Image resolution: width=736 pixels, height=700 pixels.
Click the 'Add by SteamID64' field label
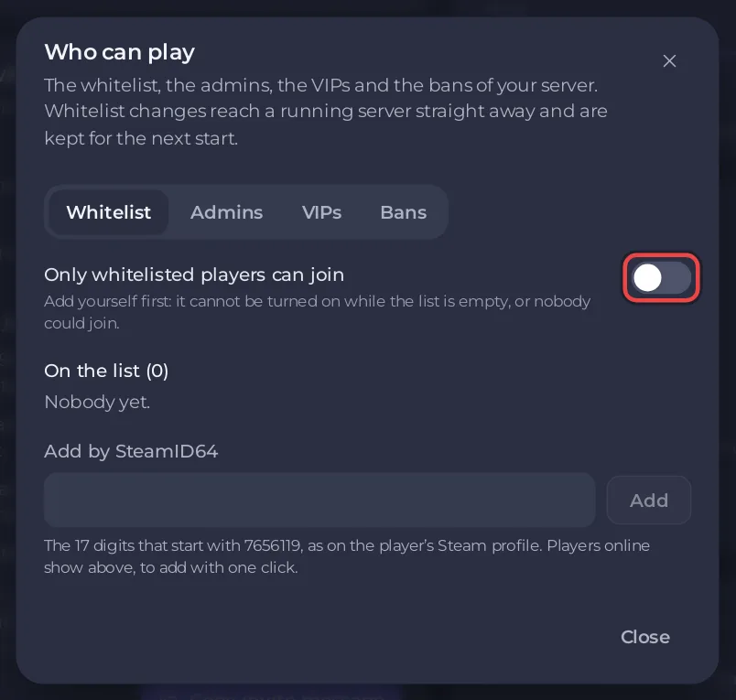coord(131,451)
